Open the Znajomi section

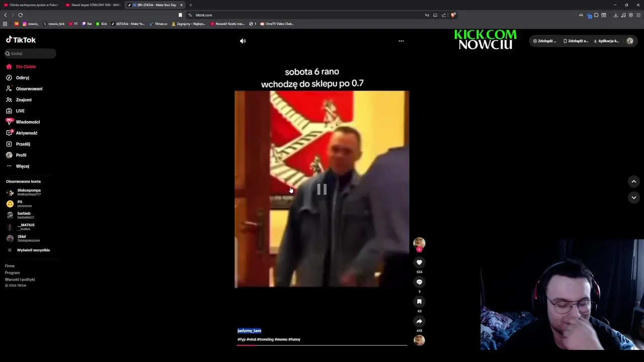(19, 100)
